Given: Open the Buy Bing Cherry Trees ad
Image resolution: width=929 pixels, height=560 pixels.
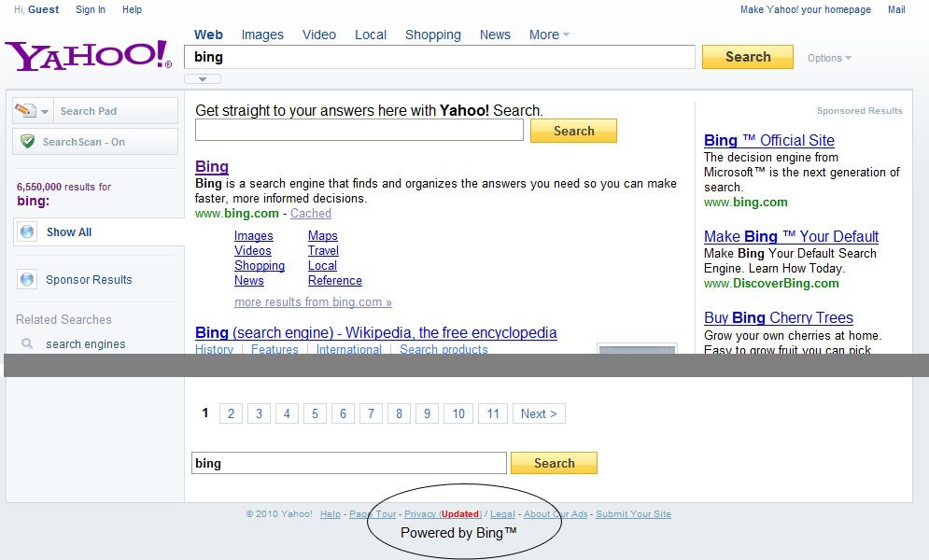Looking at the screenshot, I should [x=779, y=318].
